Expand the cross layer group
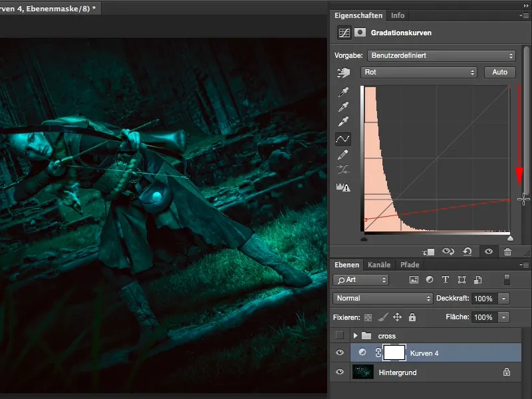The image size is (532, 399). click(355, 336)
